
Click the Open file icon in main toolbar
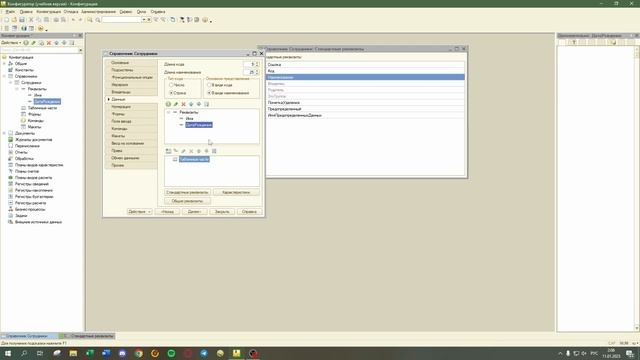14,20
